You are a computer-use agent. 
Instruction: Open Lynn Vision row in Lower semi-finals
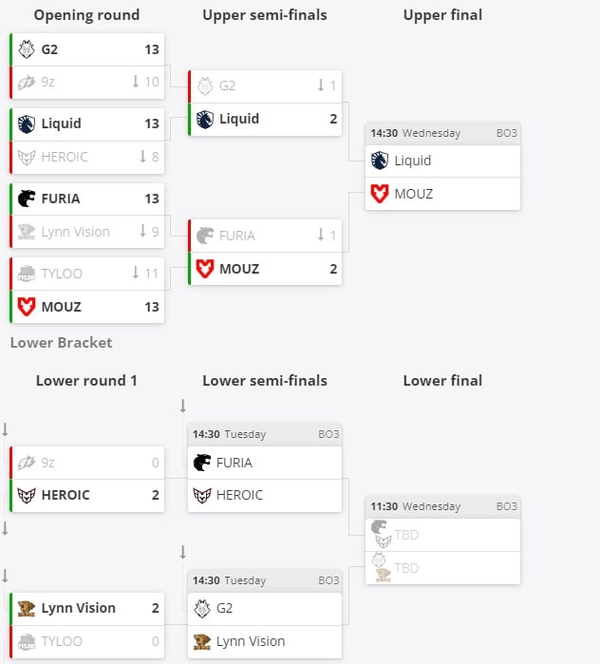(x=265, y=641)
